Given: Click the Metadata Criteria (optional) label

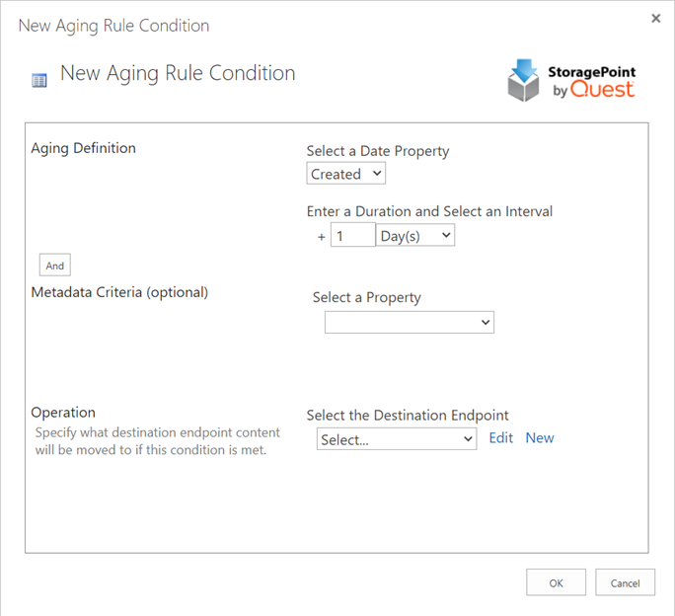Looking at the screenshot, I should [119, 292].
